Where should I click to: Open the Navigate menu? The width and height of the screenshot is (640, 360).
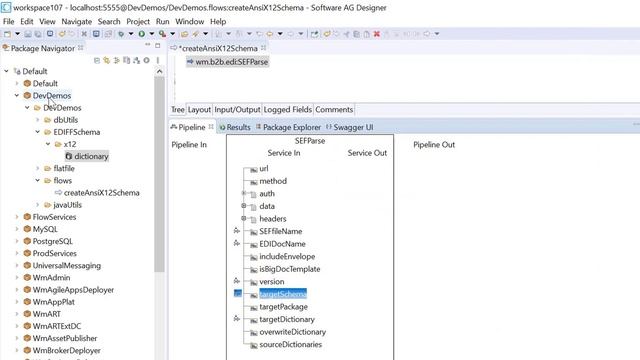point(77,22)
